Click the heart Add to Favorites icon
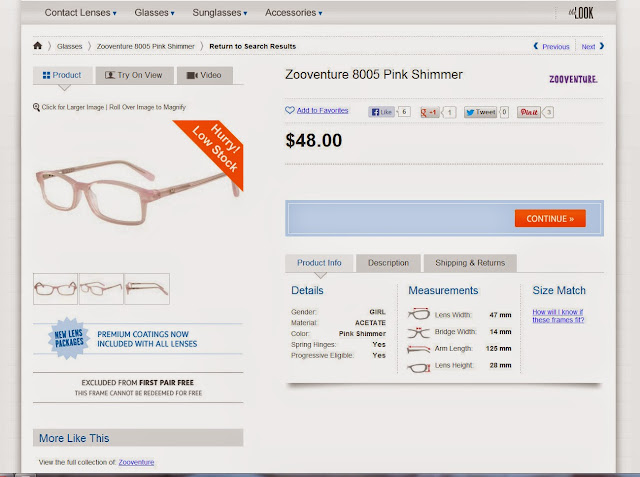This screenshot has height=477, width=640. point(290,110)
